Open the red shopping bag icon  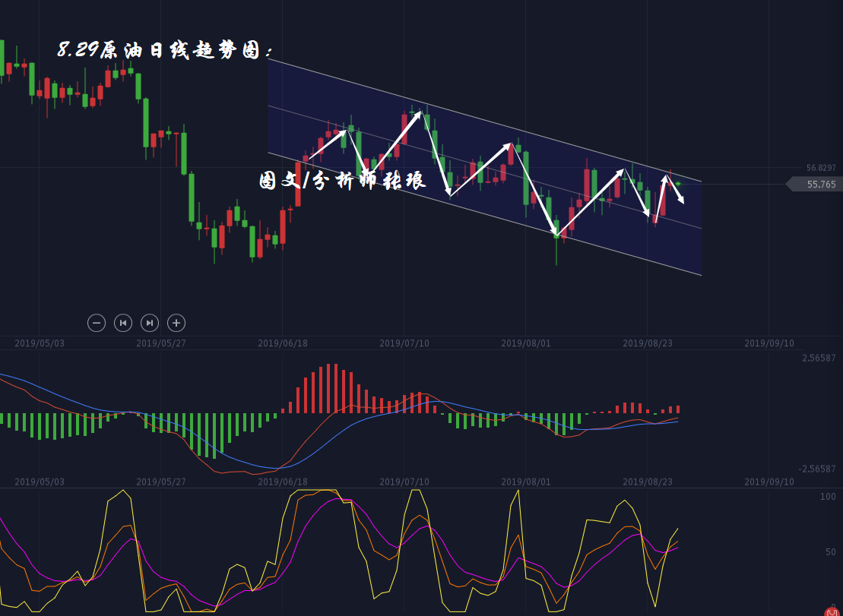pos(832,611)
